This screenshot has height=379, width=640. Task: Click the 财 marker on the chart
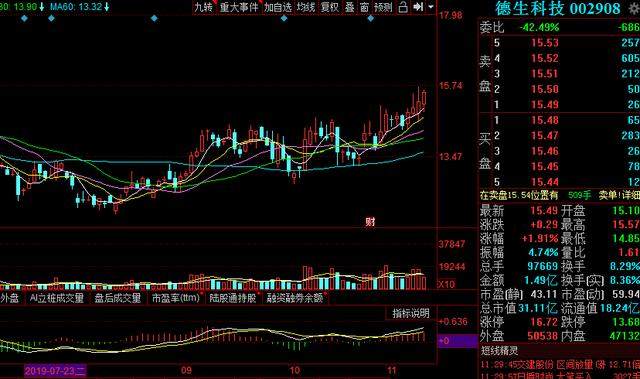[x=370, y=222]
